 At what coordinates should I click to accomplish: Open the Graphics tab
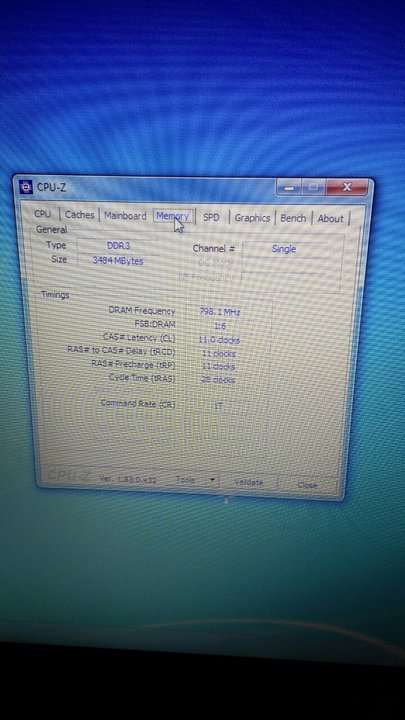tap(252, 218)
